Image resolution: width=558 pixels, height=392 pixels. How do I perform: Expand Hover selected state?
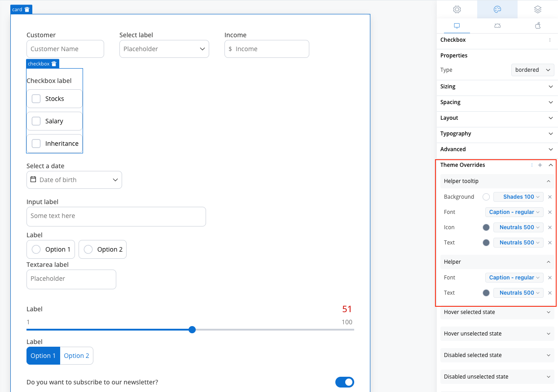(497, 312)
